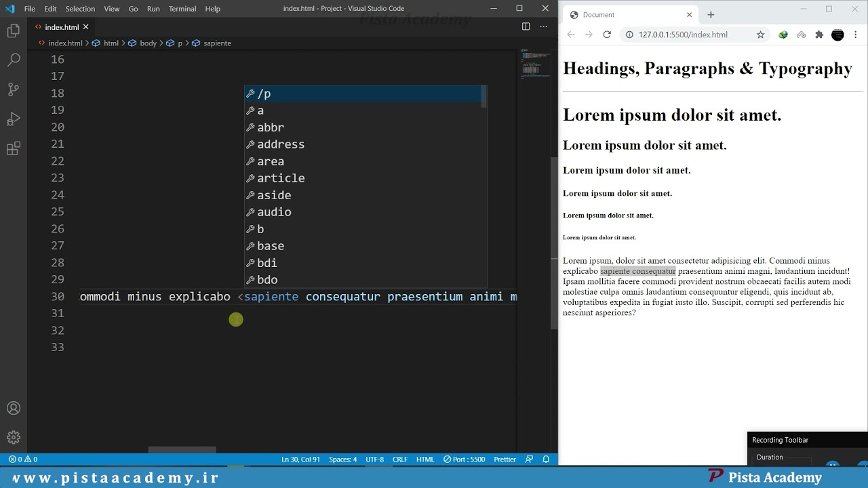Close the index.html editor tab
868x488 pixels.
click(x=85, y=27)
